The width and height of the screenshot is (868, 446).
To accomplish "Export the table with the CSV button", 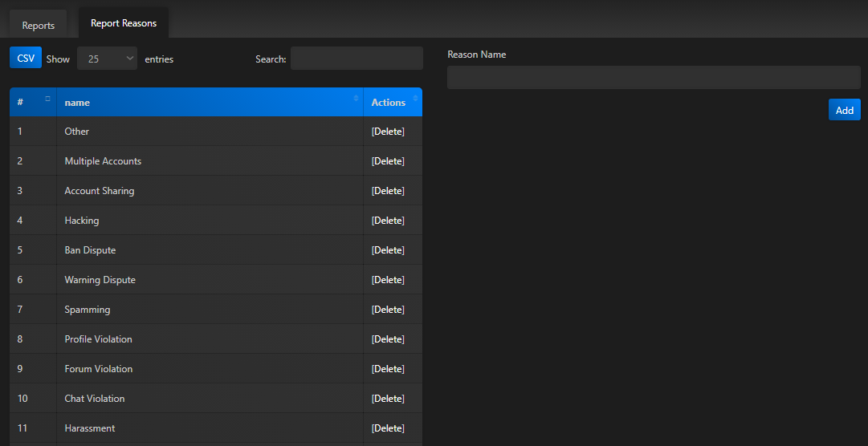I will point(26,58).
